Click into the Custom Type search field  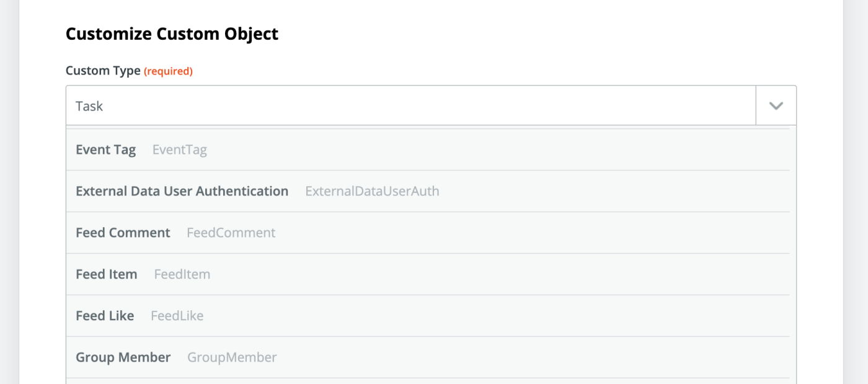(x=409, y=106)
